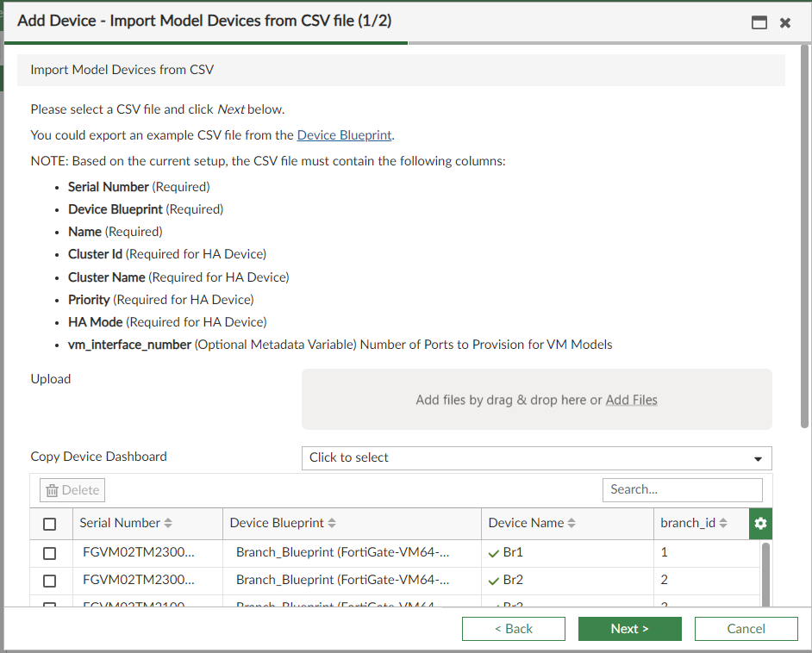Click inside the Search field
The height and width of the screenshot is (653, 812).
[682, 489]
